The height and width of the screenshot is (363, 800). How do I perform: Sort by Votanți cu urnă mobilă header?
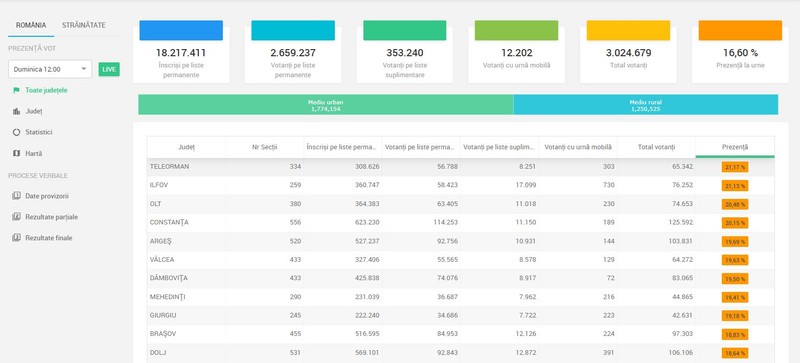click(578, 147)
